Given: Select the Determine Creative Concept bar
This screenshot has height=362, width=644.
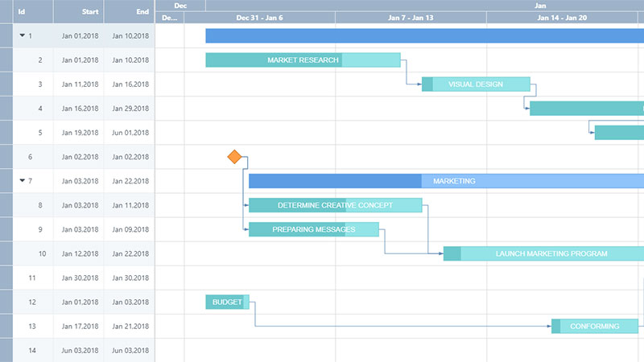Looking at the screenshot, I should click(x=335, y=205).
